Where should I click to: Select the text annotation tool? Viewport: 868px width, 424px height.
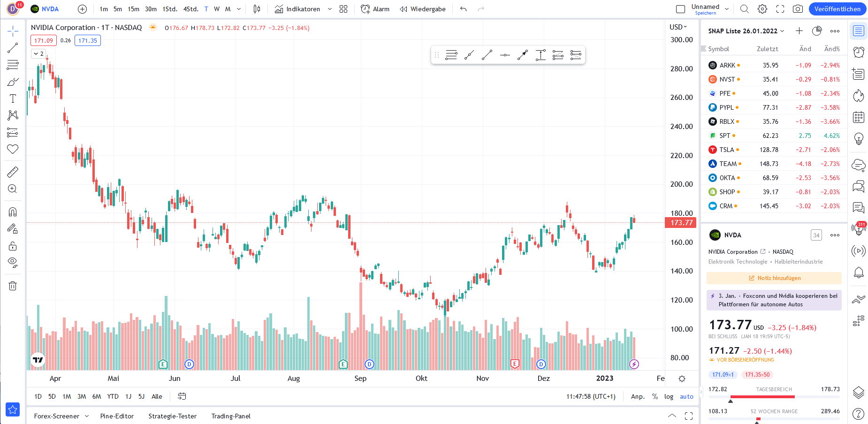click(x=13, y=98)
